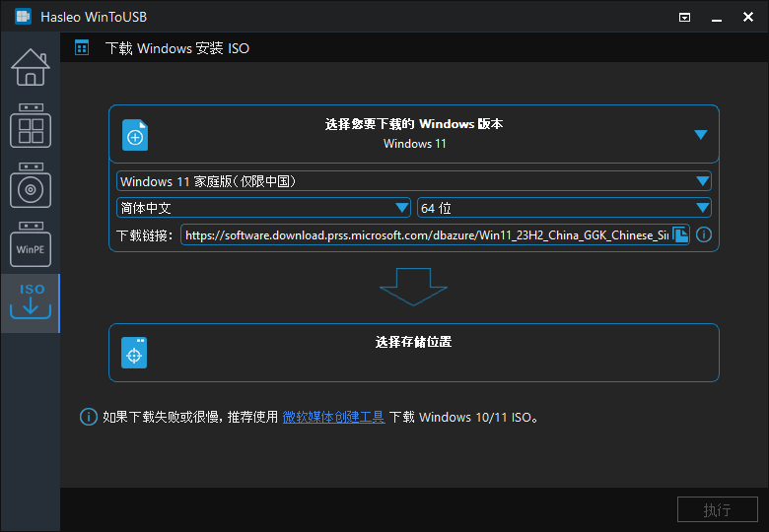This screenshot has width=769, height=532.
Task: Expand the Windows version selection panel
Action: [701, 134]
